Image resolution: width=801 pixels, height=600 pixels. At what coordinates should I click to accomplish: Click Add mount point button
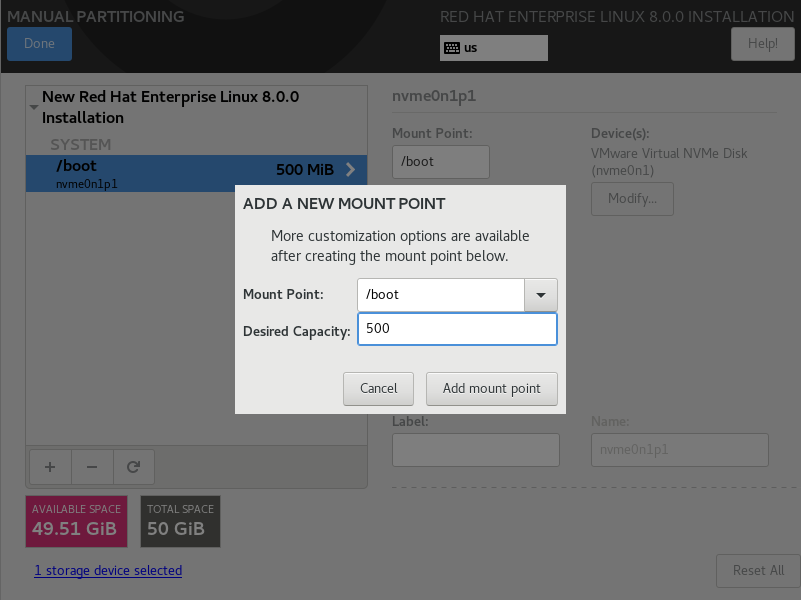pos(491,389)
